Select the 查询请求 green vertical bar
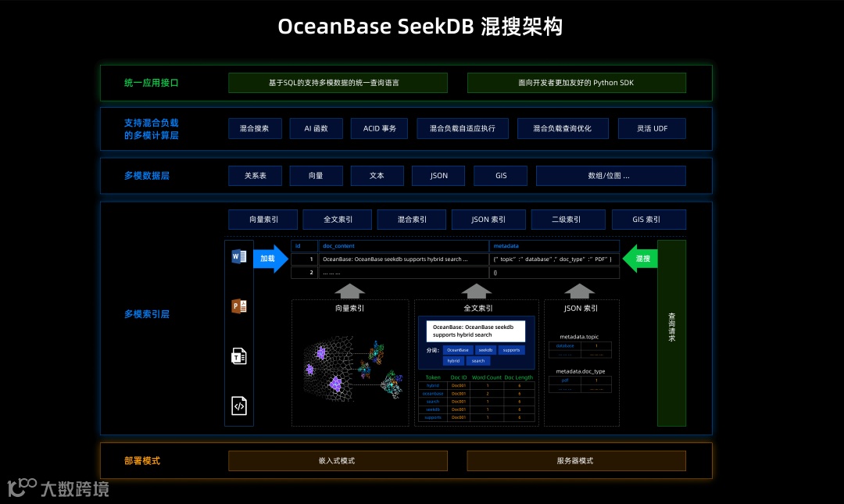The width and height of the screenshot is (844, 504). click(671, 334)
